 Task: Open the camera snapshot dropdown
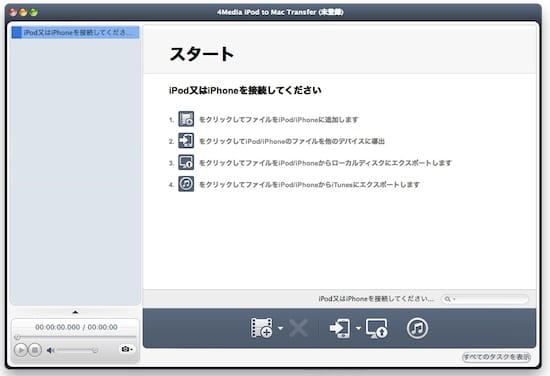click(x=127, y=349)
